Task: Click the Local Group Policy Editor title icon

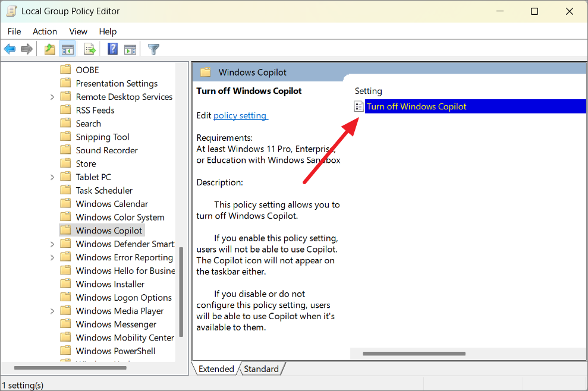Action: tap(12, 11)
